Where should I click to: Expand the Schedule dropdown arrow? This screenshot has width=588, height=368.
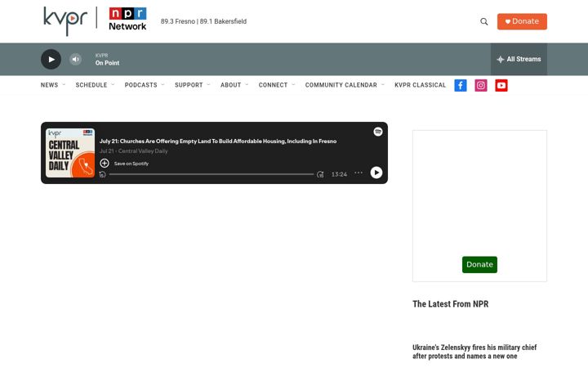click(x=113, y=85)
